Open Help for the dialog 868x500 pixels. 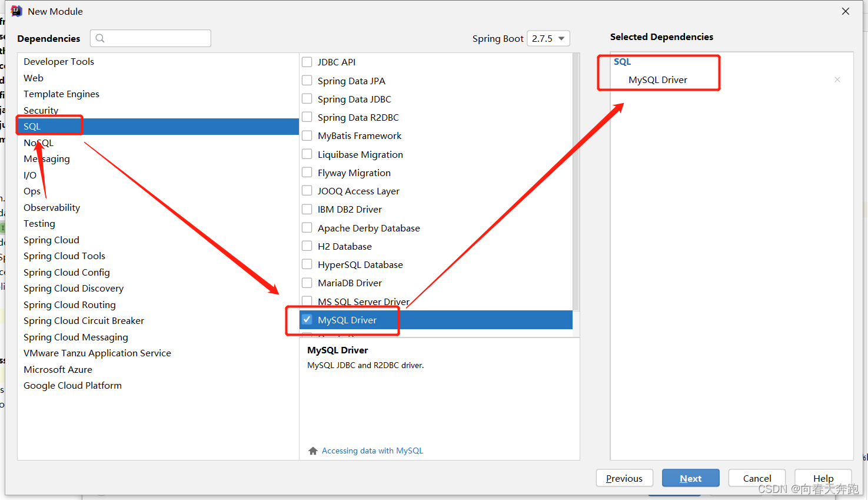coord(823,478)
